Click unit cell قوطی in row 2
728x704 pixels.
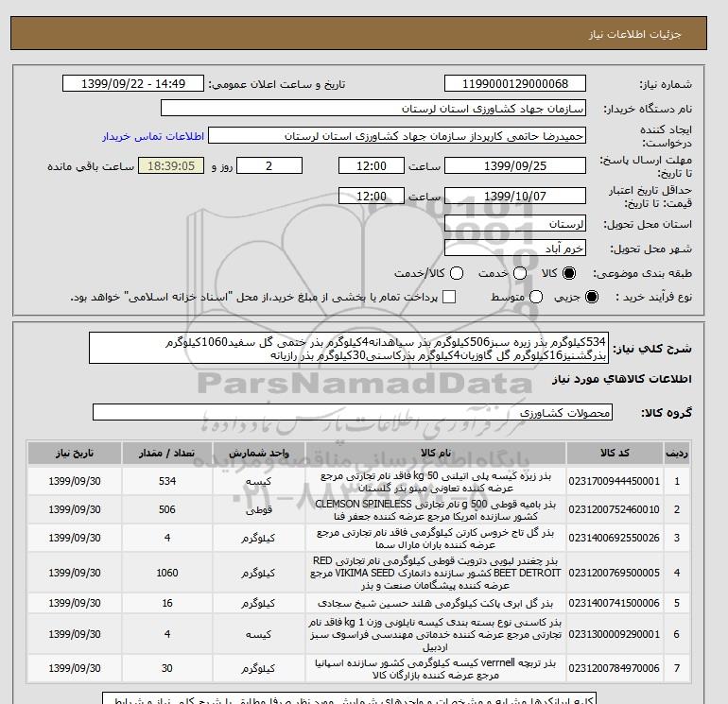(259, 509)
